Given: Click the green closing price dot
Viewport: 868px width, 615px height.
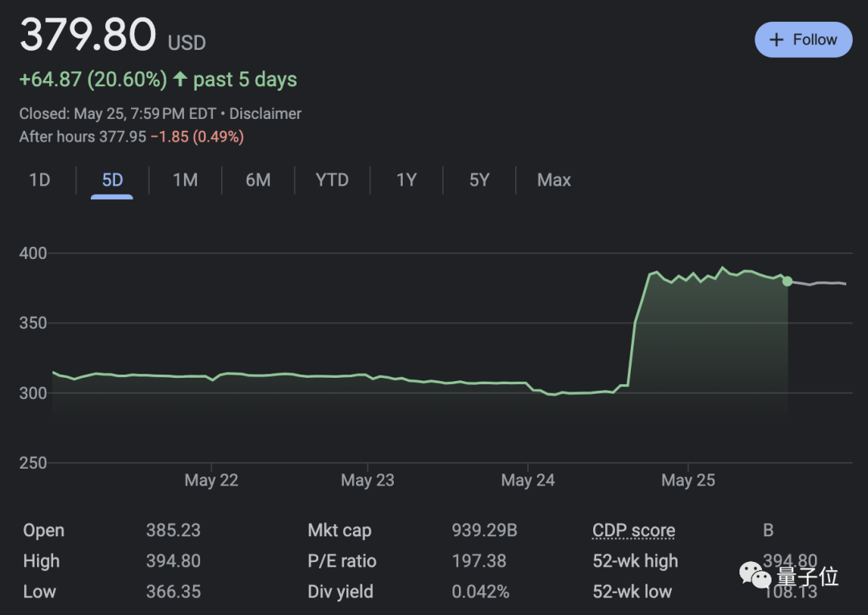Looking at the screenshot, I should pyautogui.click(x=788, y=281).
